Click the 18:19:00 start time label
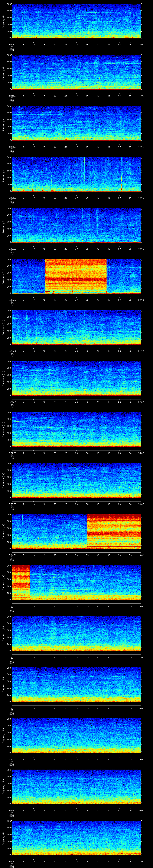The image size is (153, 868). click(12, 300)
